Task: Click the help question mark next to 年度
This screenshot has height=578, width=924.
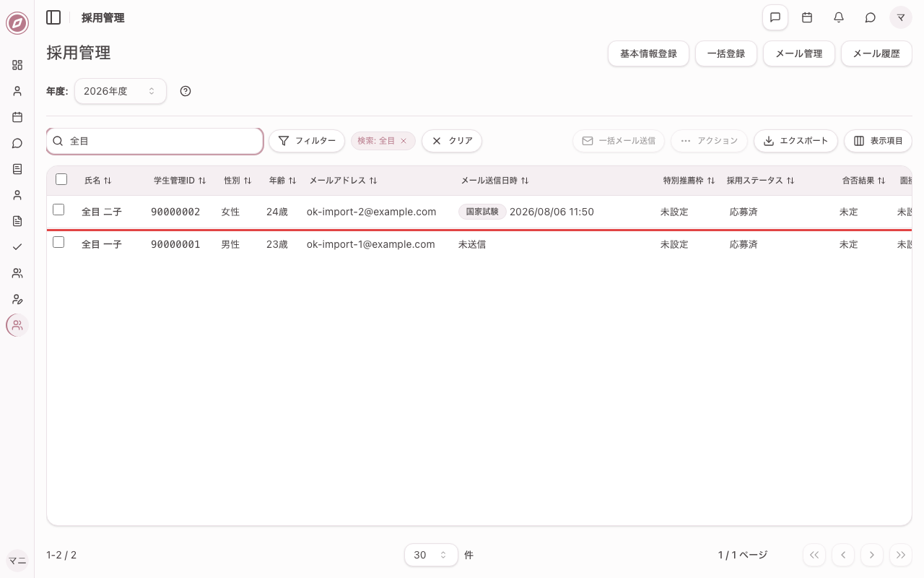Action: click(186, 91)
